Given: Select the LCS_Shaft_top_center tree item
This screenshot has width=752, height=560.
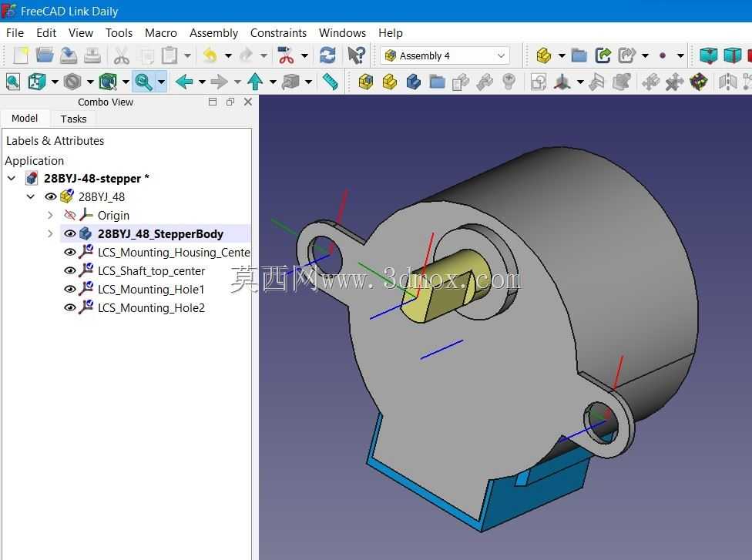Looking at the screenshot, I should pos(151,271).
